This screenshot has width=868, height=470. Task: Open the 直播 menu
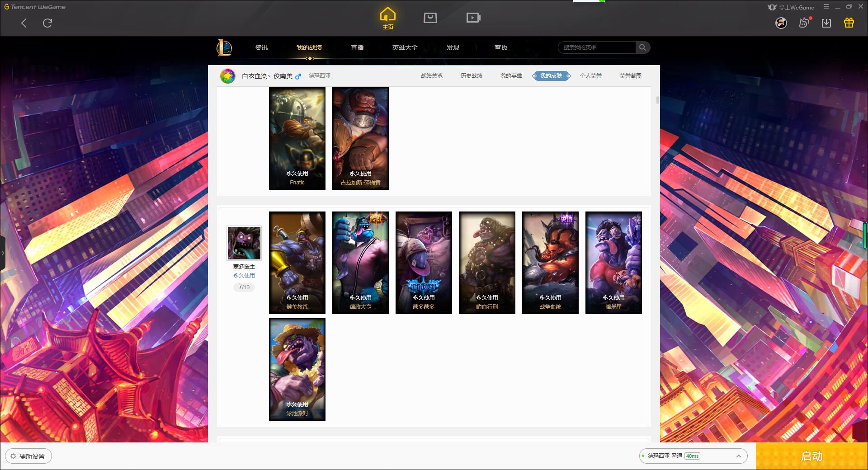pos(357,47)
